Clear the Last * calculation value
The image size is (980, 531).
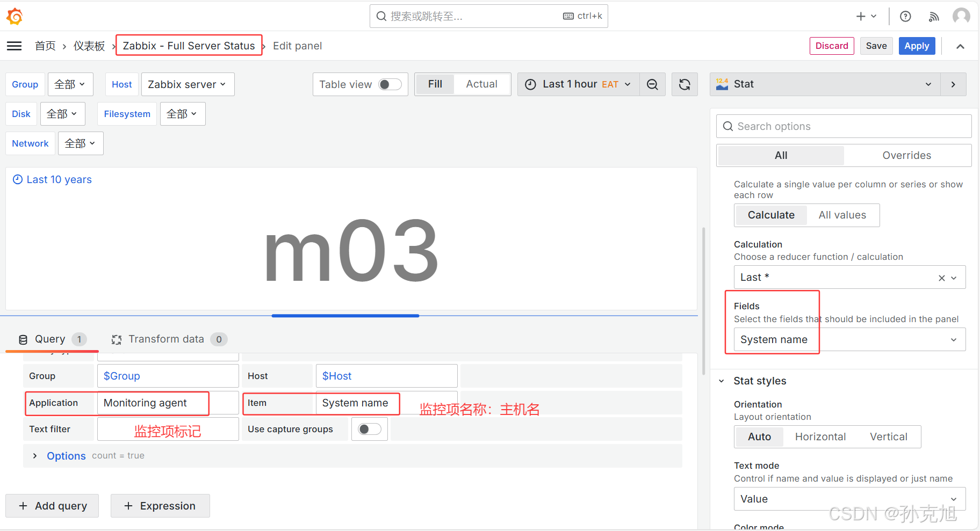[941, 278]
